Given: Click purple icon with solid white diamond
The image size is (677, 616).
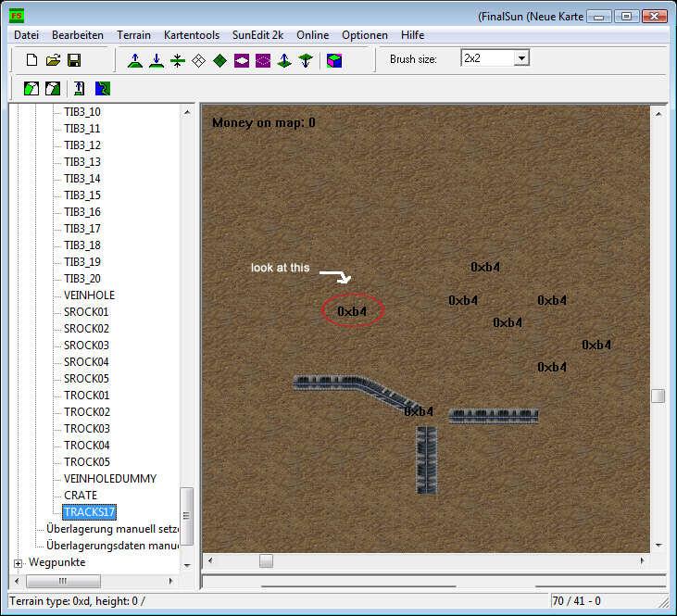Looking at the screenshot, I should pyautogui.click(x=242, y=60).
